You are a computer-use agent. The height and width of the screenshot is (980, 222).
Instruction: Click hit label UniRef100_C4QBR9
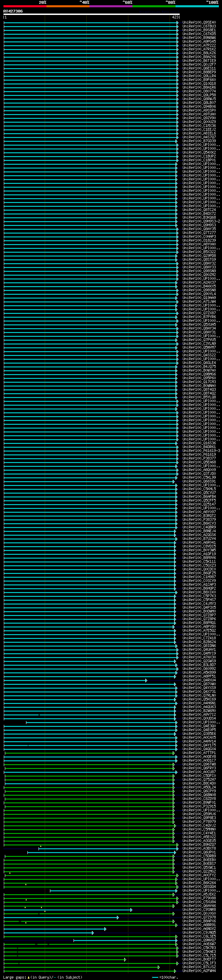coord(199,527)
